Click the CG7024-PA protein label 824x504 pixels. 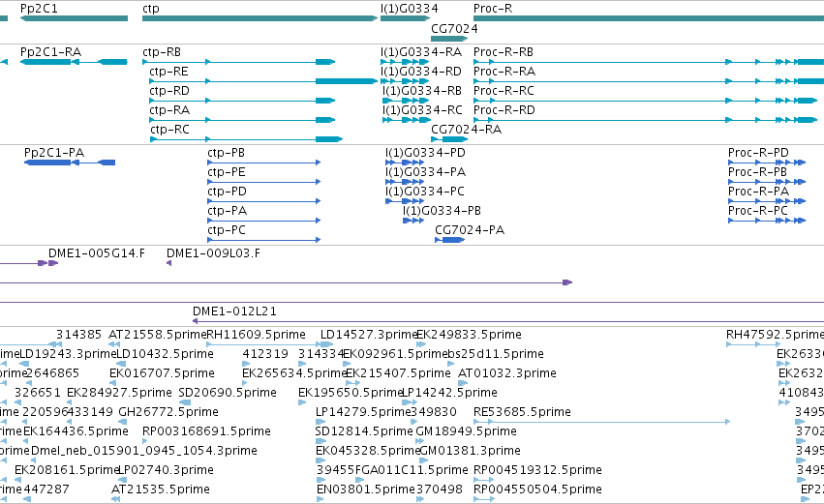pyautogui.click(x=470, y=230)
